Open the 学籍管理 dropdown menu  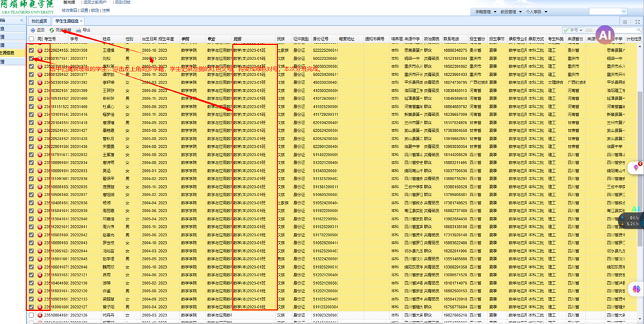tap(486, 12)
